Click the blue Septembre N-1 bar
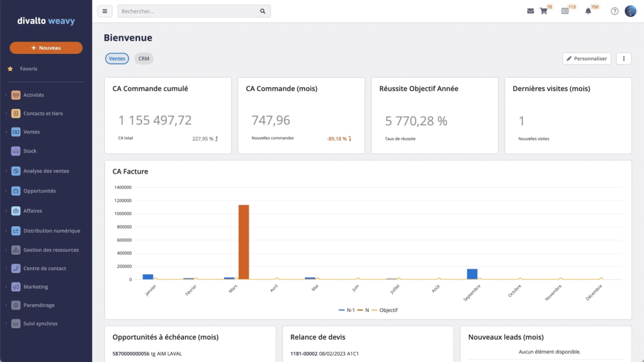 [472, 274]
